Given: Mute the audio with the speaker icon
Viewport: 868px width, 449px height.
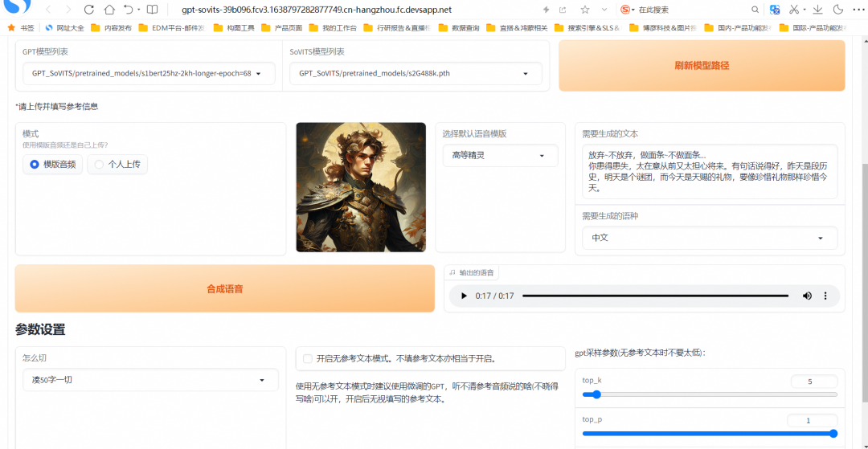Looking at the screenshot, I should pos(807,296).
